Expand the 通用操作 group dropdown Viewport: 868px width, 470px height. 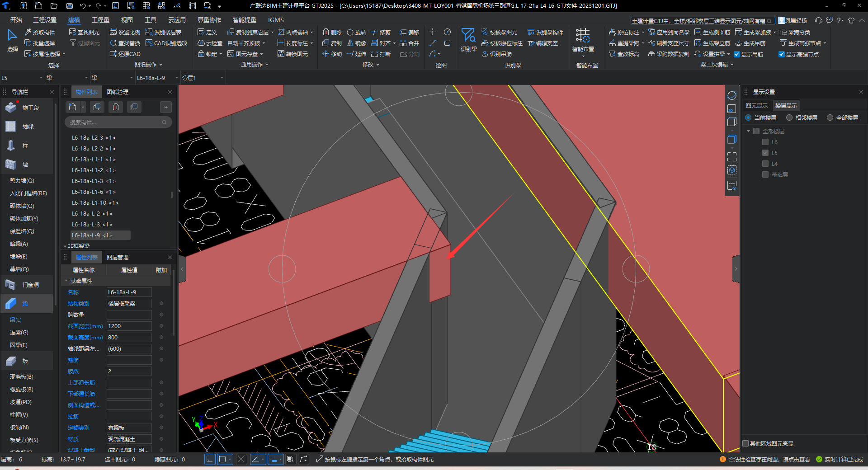(267, 65)
